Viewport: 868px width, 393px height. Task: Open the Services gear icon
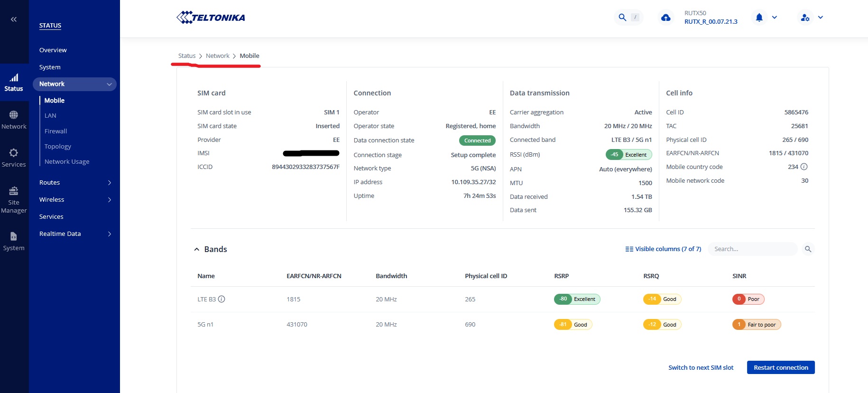click(x=14, y=153)
